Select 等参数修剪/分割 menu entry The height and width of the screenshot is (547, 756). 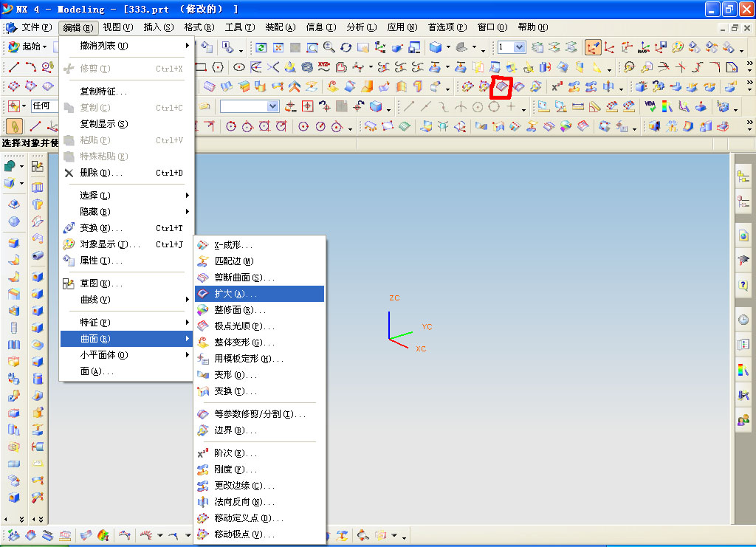coord(259,414)
